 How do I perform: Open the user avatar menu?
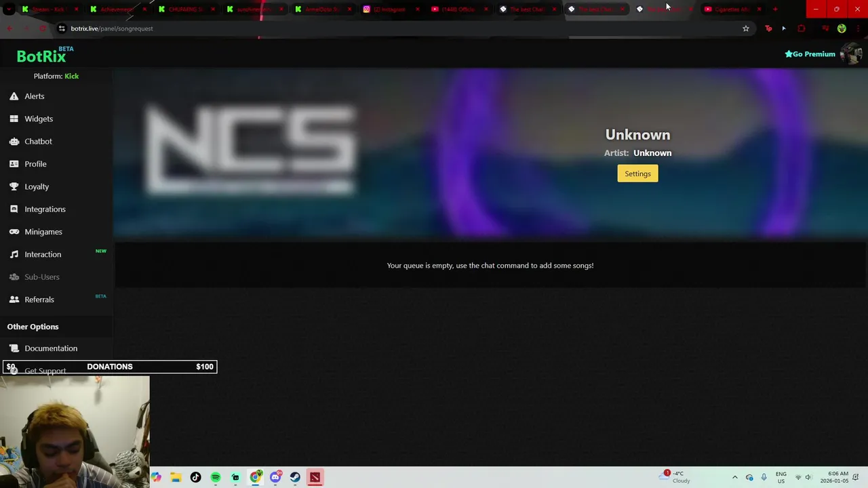(850, 54)
